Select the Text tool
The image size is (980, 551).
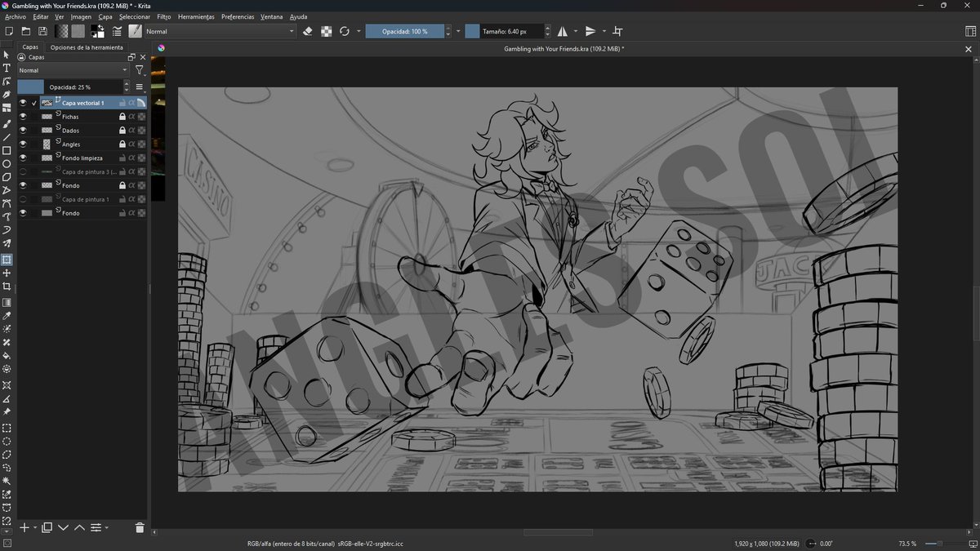[7, 68]
